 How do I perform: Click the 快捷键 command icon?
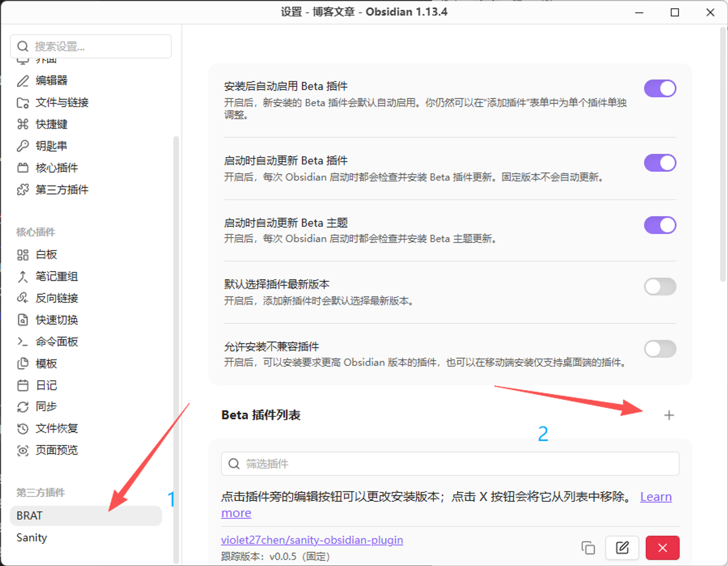point(23,124)
